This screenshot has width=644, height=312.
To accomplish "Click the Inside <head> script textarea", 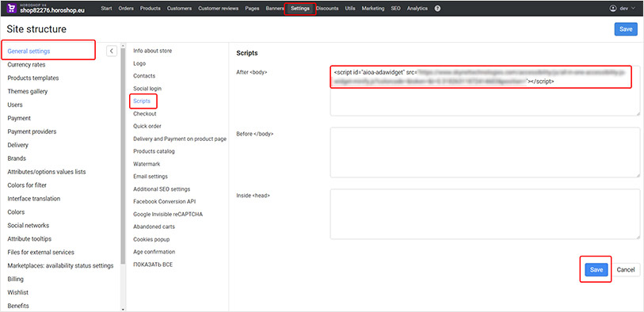I will coord(485,214).
